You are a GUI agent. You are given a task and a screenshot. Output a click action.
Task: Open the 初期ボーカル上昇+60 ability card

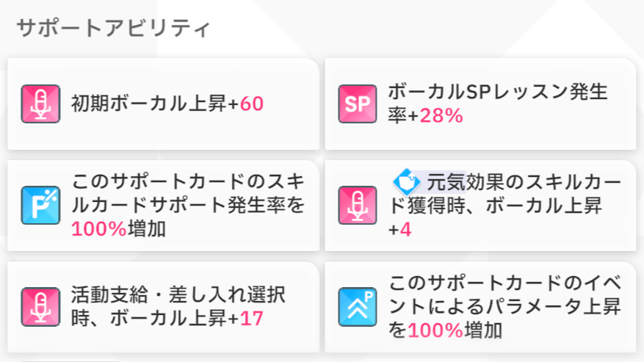coord(164,104)
